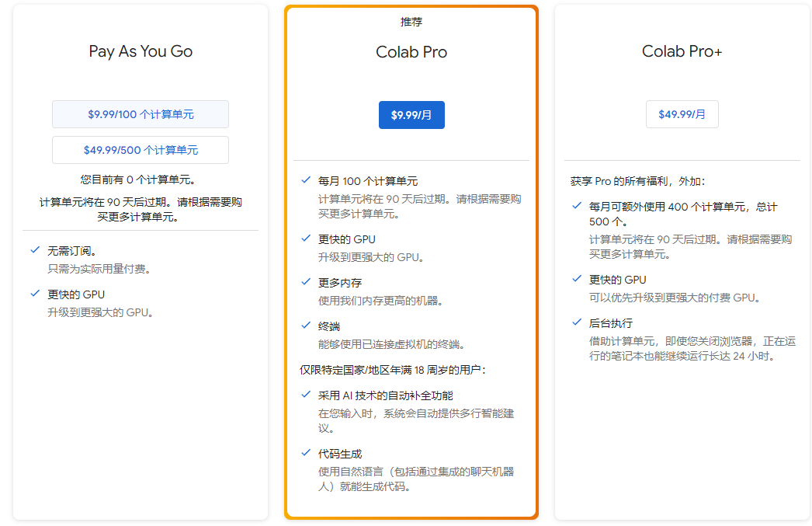The image size is (812, 526).
Task: Click text 可以优先升级到更强大的付费 GPU。
Action: (x=675, y=298)
